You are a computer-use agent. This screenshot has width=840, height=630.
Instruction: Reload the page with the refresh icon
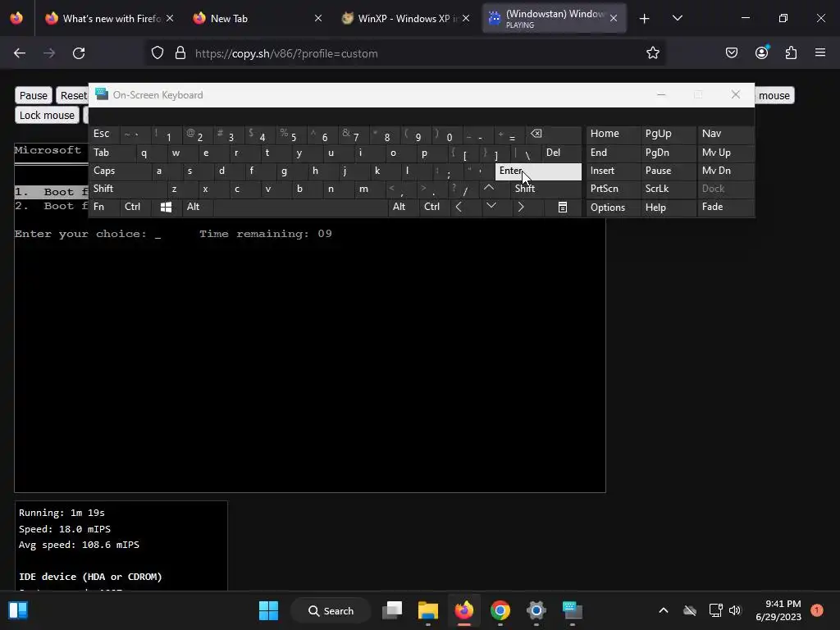79,53
